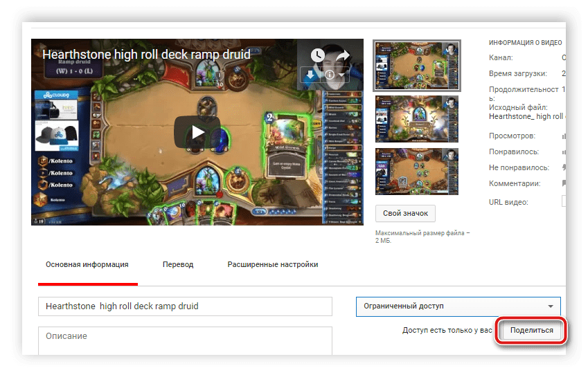Select the second video thumbnail
The height and width of the screenshot is (377, 588).
[417, 118]
